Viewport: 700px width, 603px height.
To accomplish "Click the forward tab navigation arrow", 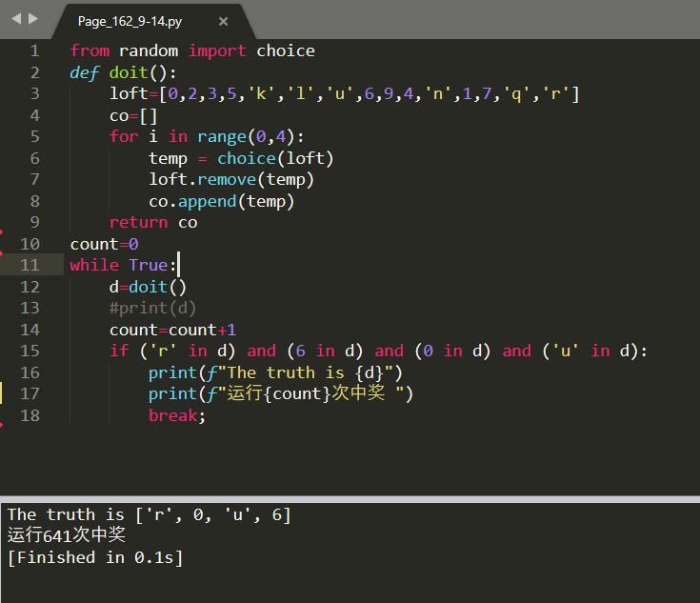I will click(x=33, y=19).
